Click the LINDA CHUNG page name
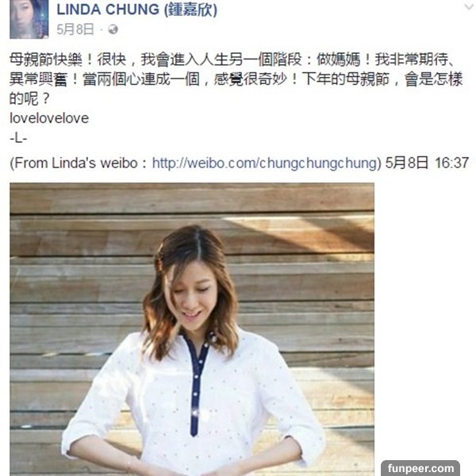The width and height of the screenshot is (476, 476). click(137, 10)
